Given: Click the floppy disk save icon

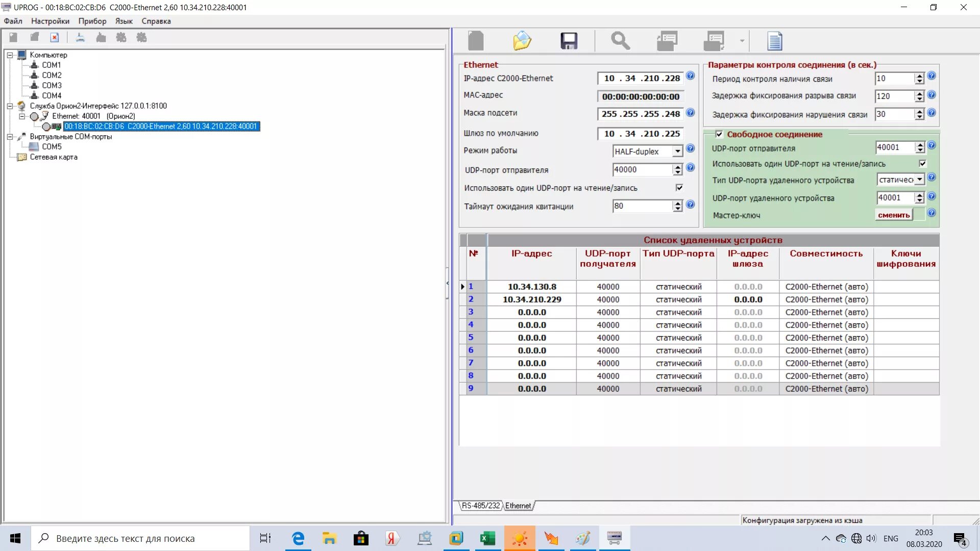Looking at the screenshot, I should click(569, 41).
